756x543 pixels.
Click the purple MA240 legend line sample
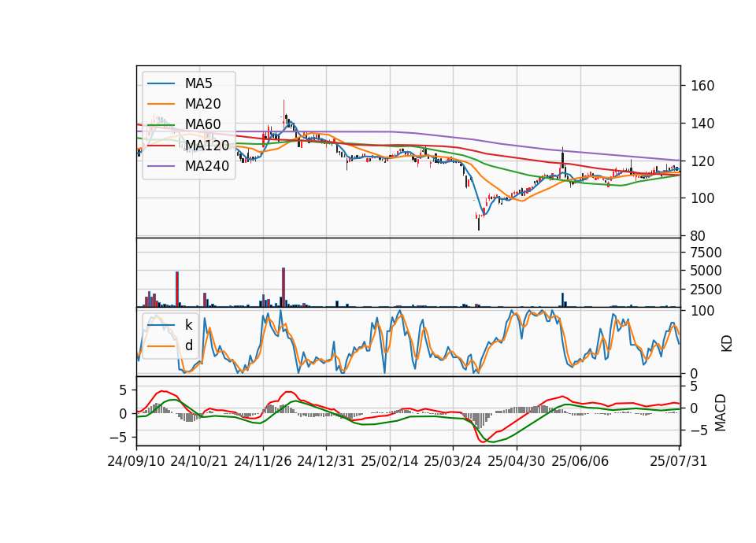click(x=161, y=166)
